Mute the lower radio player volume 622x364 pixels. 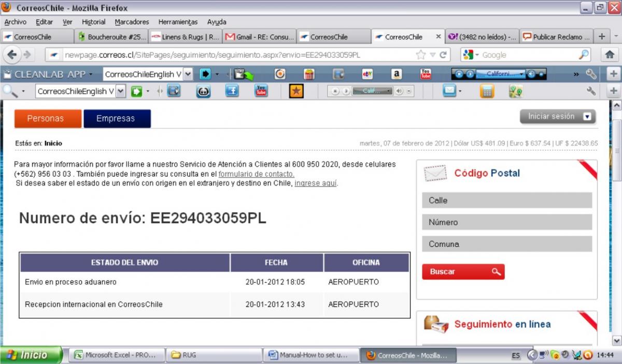(x=399, y=91)
